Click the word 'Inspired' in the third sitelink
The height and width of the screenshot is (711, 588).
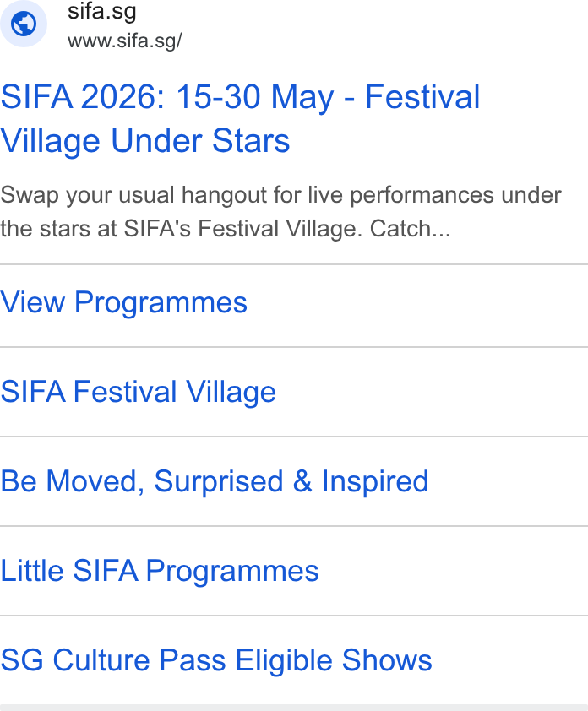coord(375,481)
